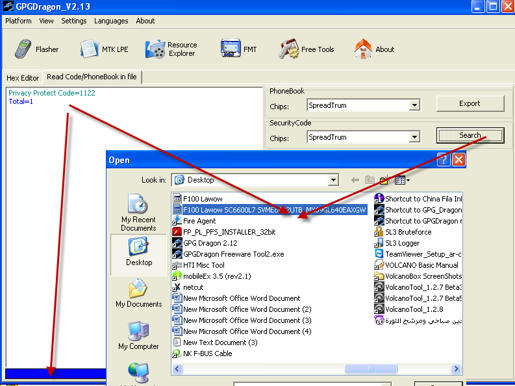Click the SL3 Bruteforce file icon
The height and width of the screenshot is (386, 515).
379,232
